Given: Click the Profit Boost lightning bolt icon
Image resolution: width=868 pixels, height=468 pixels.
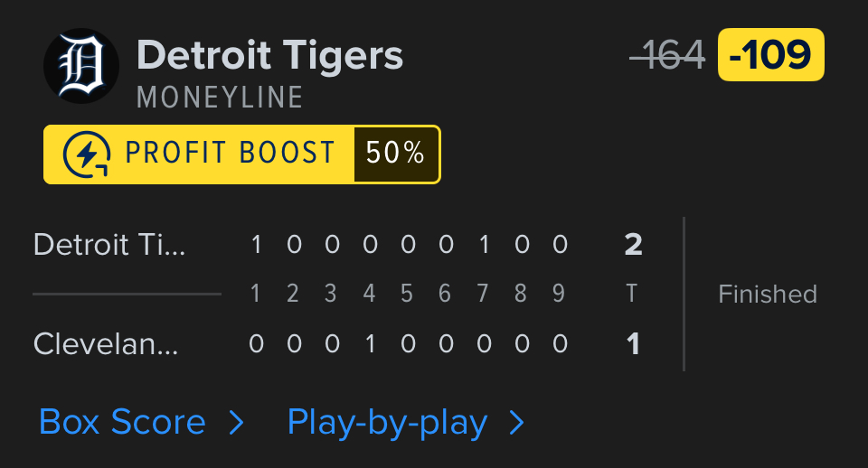Looking at the screenshot, I should [x=87, y=154].
